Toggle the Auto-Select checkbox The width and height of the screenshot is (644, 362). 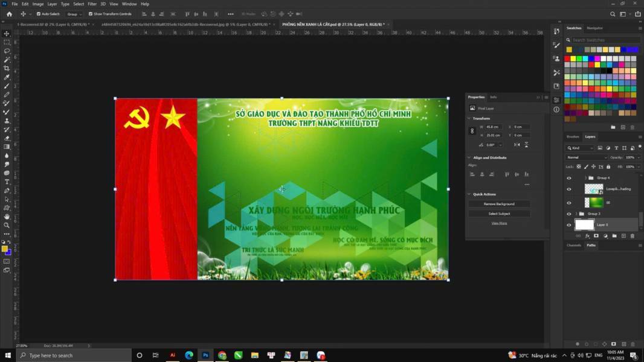[39, 14]
